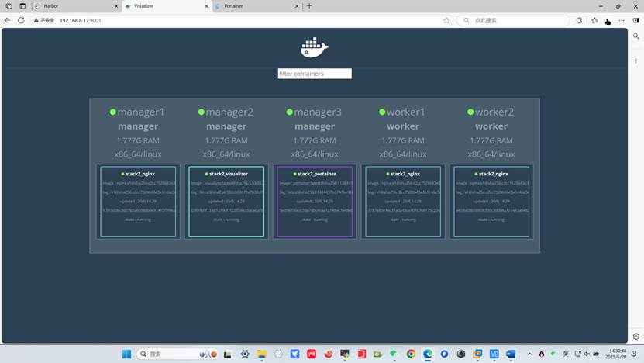Screen dimensions: 644x363
Task: Add this page to favorites star
Action: pyautogui.click(x=446, y=20)
